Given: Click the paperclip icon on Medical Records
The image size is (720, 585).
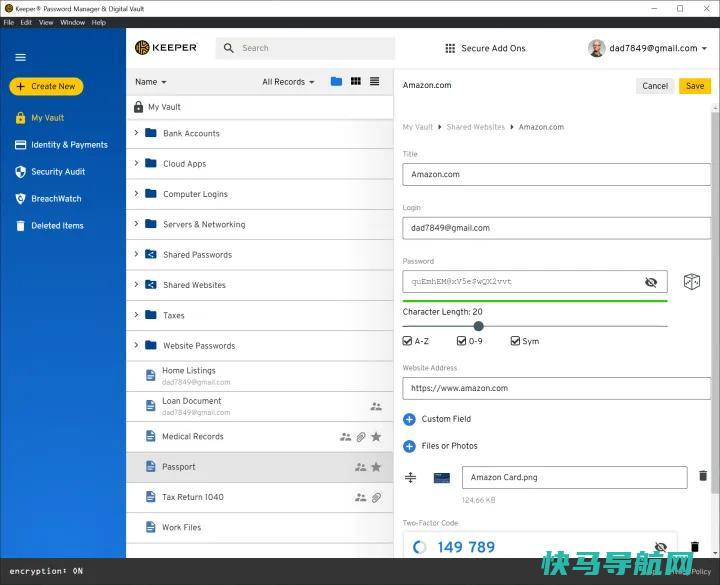Looking at the screenshot, I should pyautogui.click(x=361, y=437).
